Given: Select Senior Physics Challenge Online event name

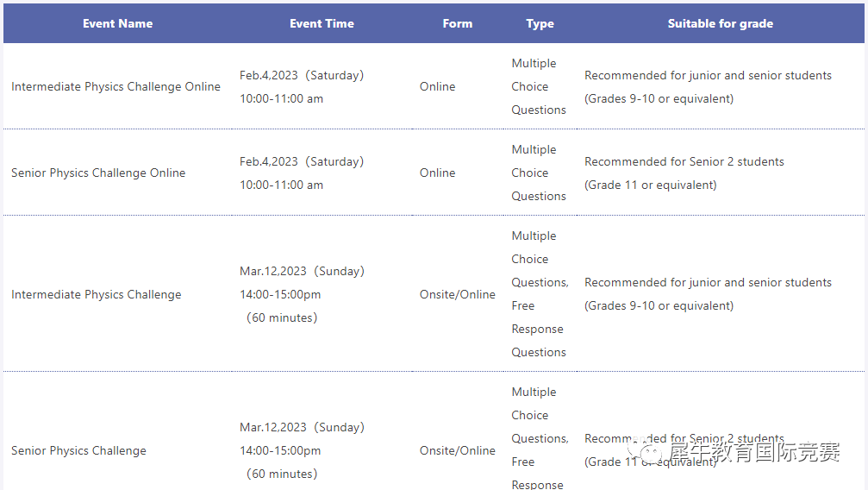Looking at the screenshot, I should (x=98, y=173).
